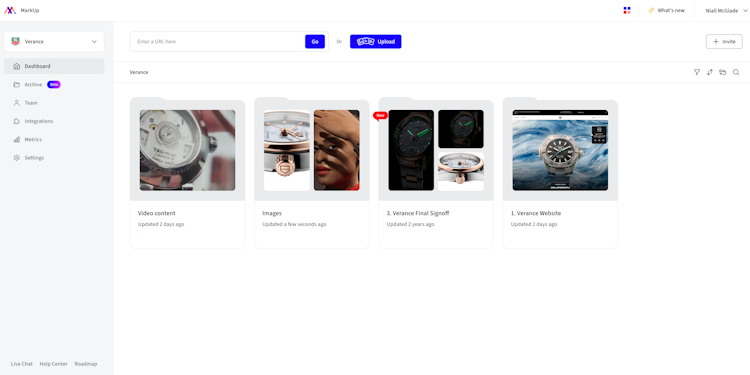Image resolution: width=750 pixels, height=375 pixels.
Task: Open the Verance Final Signoff folder thumbnail
Action: click(x=436, y=150)
